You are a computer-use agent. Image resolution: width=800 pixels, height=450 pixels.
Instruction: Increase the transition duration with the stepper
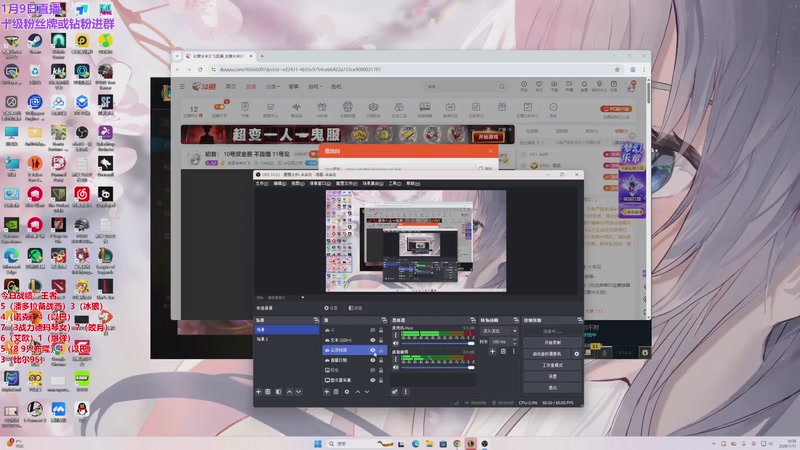click(x=514, y=340)
